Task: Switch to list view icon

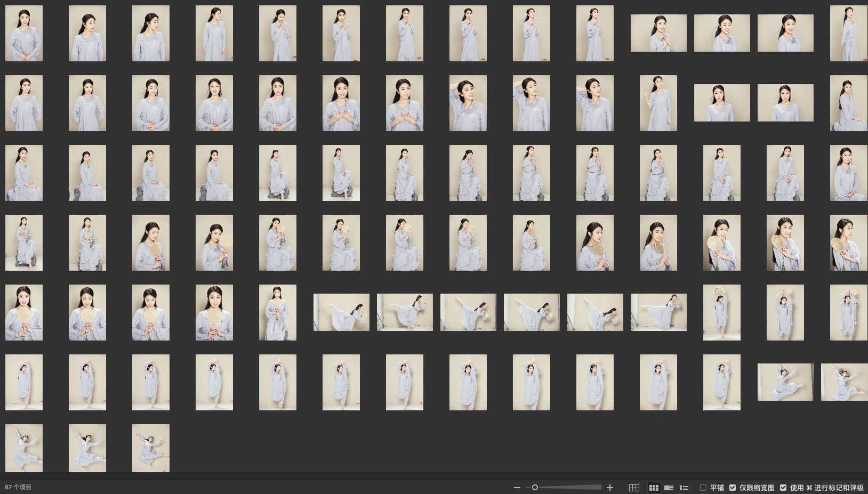Action: tap(684, 488)
